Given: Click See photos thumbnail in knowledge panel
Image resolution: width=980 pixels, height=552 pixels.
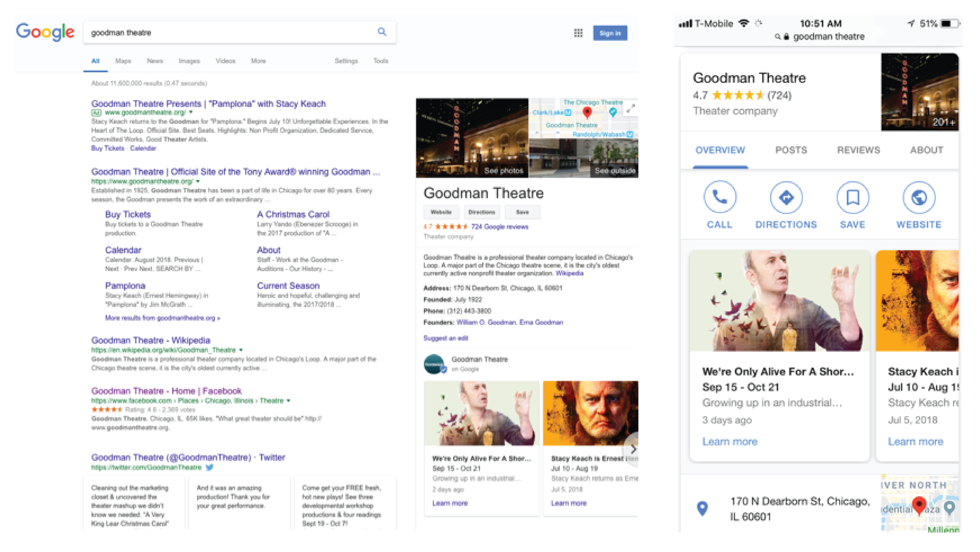Looking at the screenshot, I should [472, 138].
